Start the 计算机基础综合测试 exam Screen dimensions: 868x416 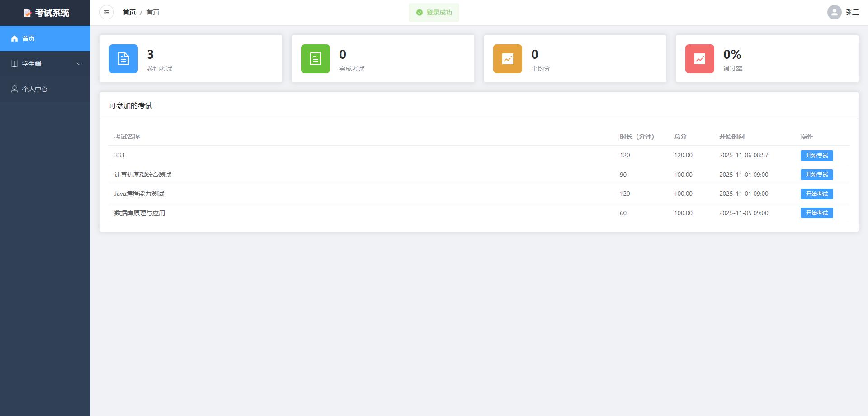point(816,175)
